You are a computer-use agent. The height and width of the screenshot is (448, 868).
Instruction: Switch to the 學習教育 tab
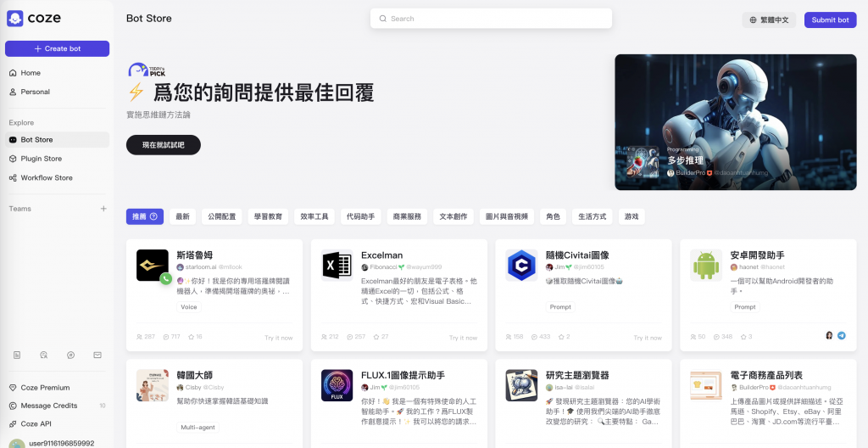268,217
